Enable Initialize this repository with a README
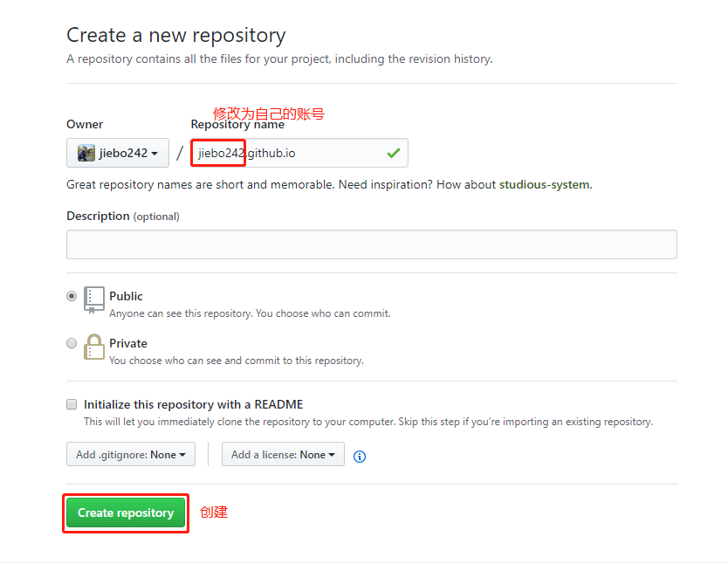The width and height of the screenshot is (728, 564). (x=72, y=404)
